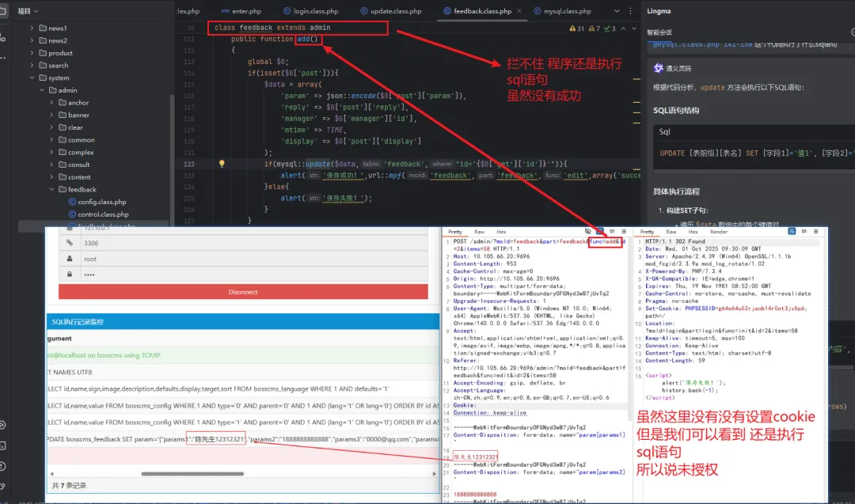Click the Disconnect button
Screen dimensions: 855x504
pyautogui.click(x=243, y=292)
